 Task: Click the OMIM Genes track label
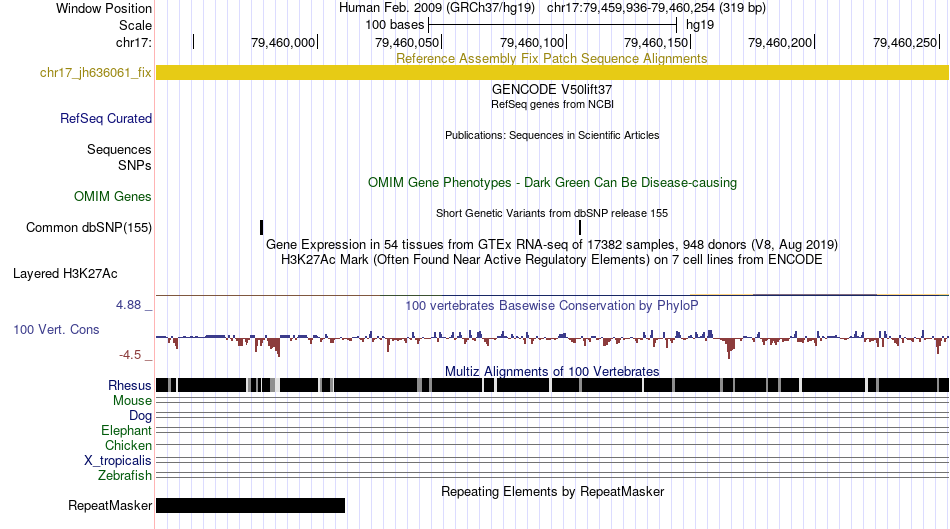(113, 196)
